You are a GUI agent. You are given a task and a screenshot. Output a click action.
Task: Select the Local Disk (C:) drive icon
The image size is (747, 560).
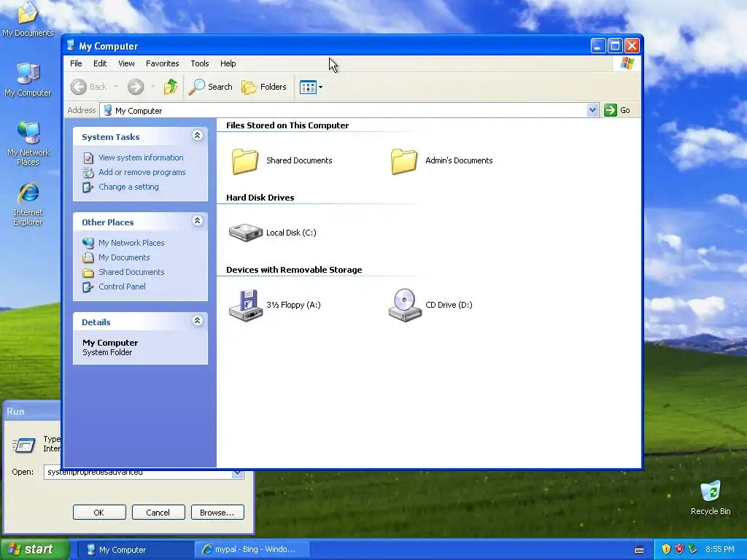tap(245, 233)
